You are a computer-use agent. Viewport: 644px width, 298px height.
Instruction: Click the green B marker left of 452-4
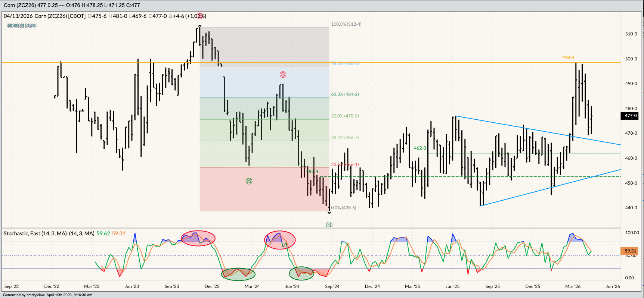point(249,181)
